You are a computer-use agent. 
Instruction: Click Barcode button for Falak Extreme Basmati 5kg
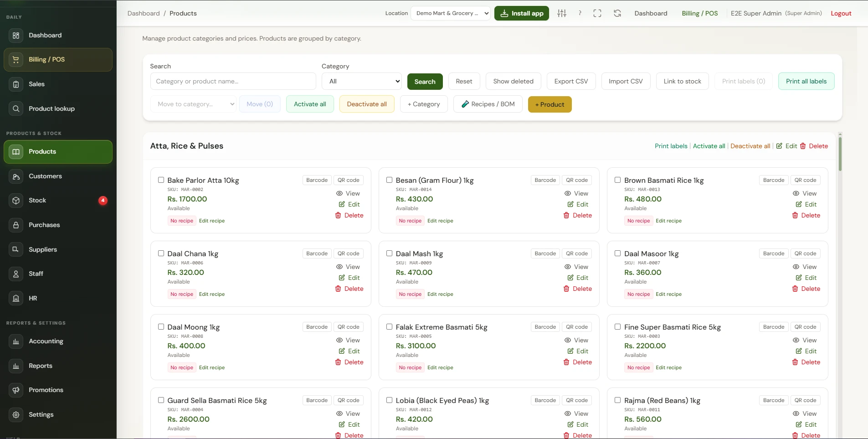545,327
